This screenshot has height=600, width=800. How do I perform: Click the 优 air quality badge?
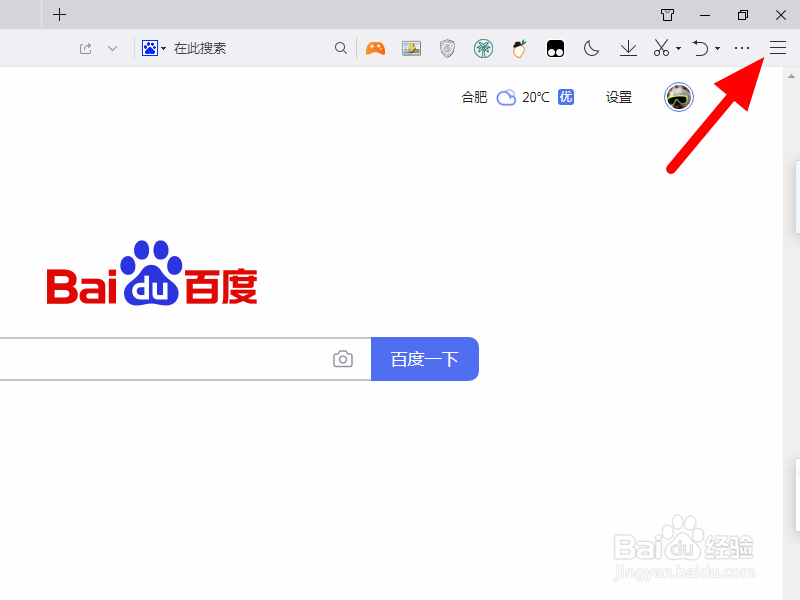click(566, 97)
